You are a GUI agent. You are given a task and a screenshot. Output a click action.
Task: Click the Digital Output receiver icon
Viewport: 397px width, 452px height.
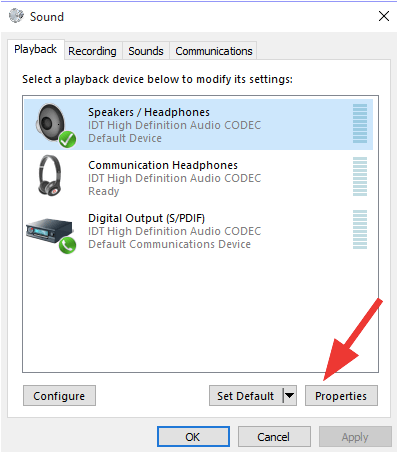(x=49, y=231)
